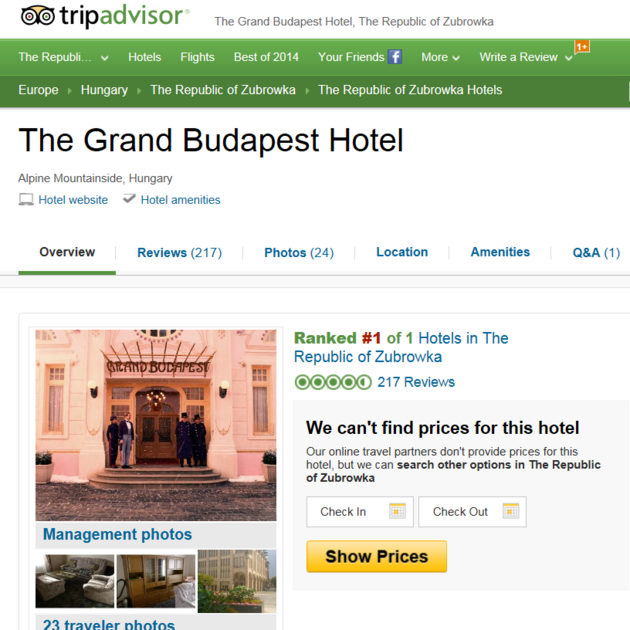Click the TripAdvisor owl logo
The height and width of the screenshot is (630, 630).
tap(38, 16)
